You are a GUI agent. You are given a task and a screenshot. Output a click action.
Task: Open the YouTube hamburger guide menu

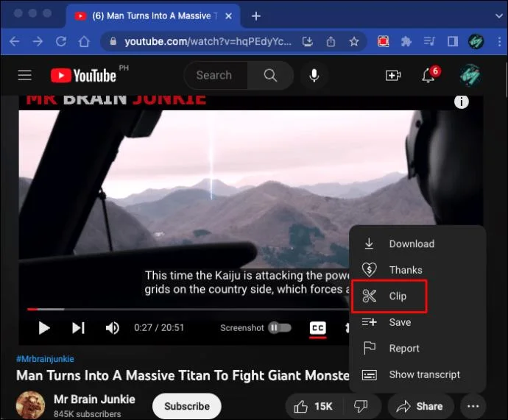(x=24, y=75)
